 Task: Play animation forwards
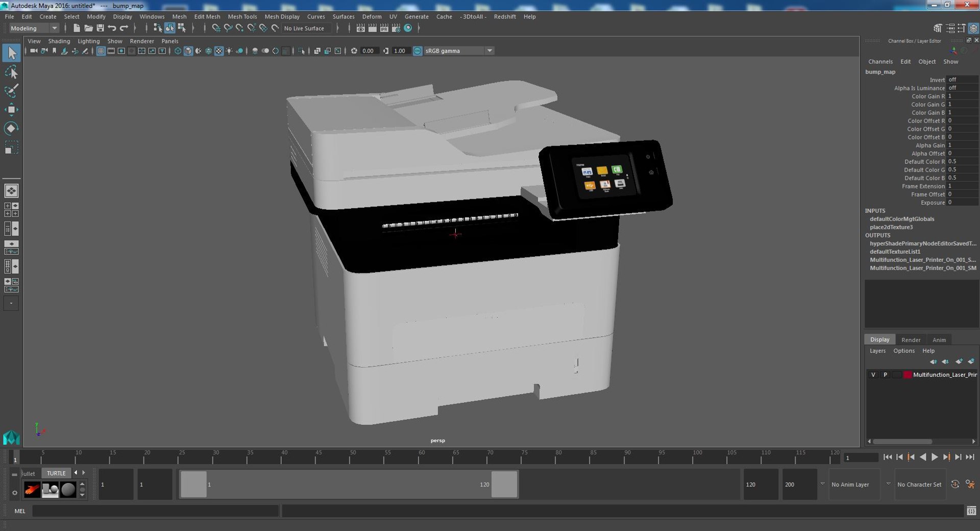(x=934, y=457)
